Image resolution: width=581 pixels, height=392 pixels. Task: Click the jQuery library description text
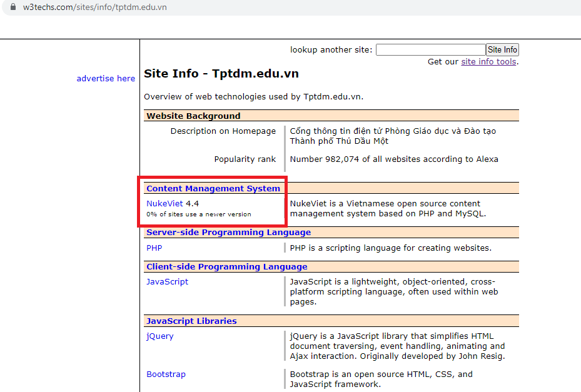(397, 346)
